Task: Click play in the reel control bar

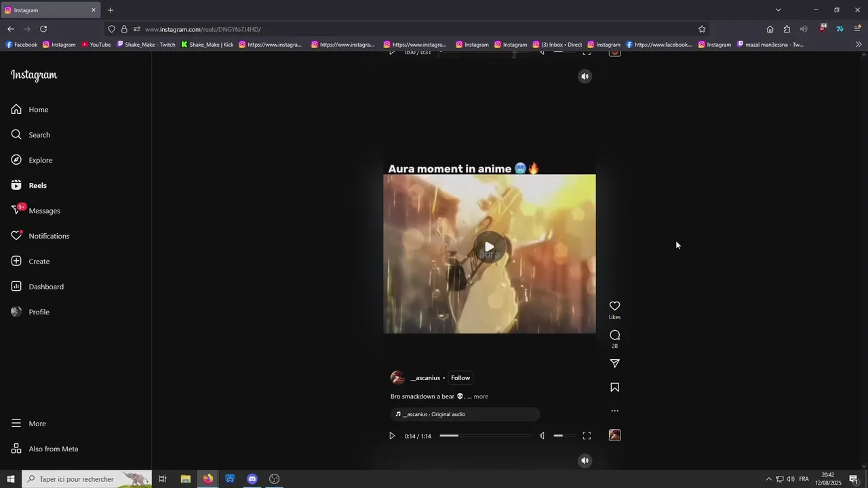Action: coord(391,436)
